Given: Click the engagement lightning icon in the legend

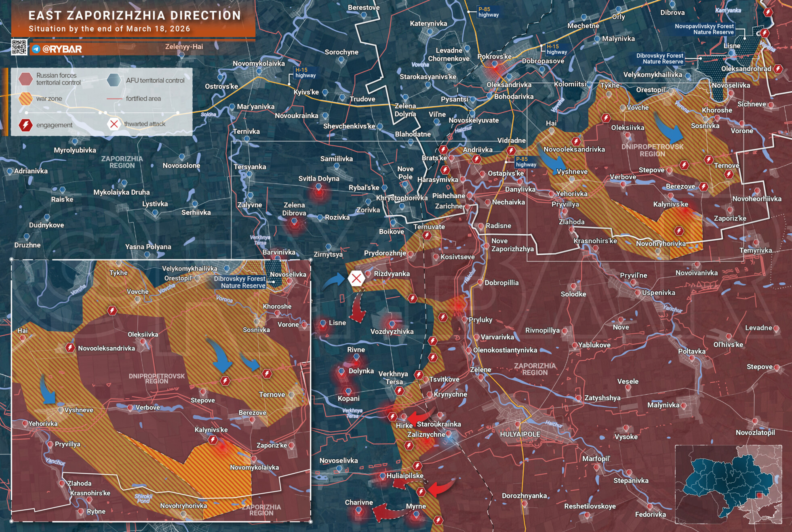Looking at the screenshot, I should [x=26, y=125].
